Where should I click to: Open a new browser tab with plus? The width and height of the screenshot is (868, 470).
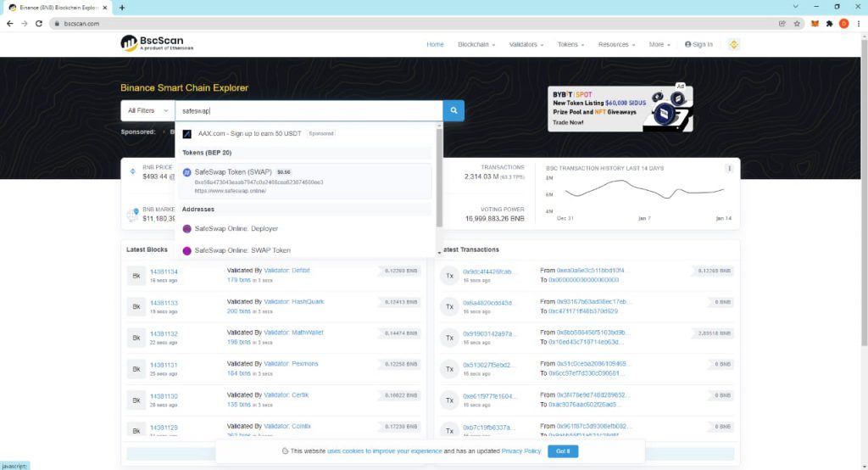(x=122, y=8)
